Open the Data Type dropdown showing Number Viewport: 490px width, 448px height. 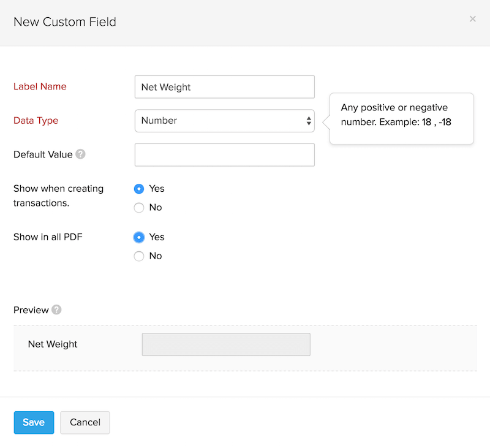pos(224,121)
